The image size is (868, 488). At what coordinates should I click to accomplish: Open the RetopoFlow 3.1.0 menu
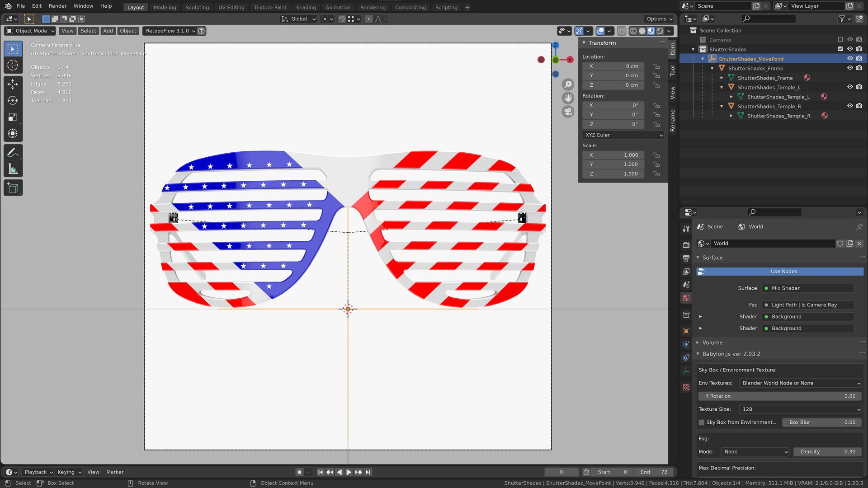[x=170, y=31]
